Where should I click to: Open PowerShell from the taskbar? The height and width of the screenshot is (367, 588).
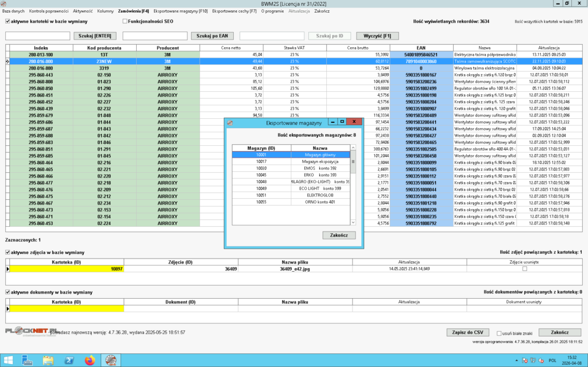(68, 360)
